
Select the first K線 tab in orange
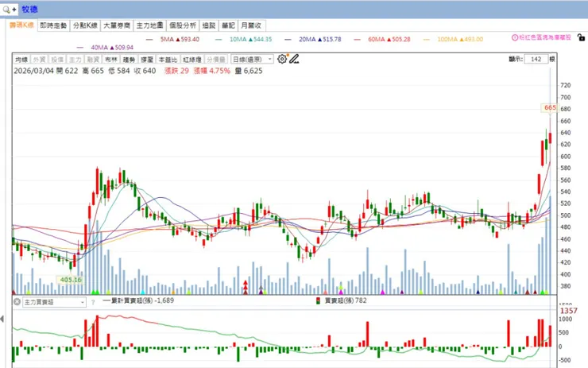pyautogui.click(x=21, y=25)
